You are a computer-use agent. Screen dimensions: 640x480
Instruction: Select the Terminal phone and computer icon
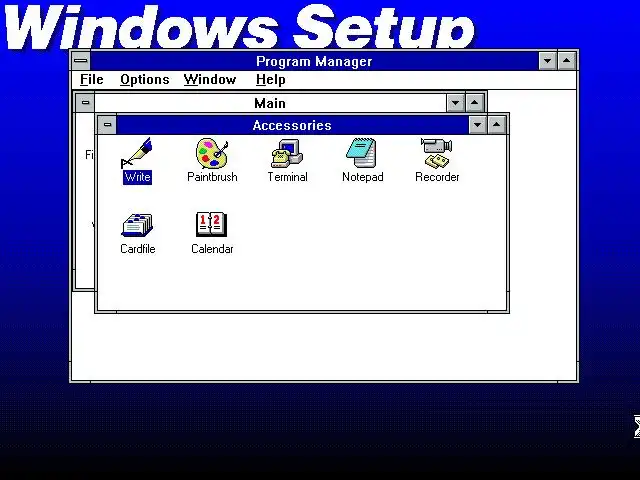point(287,153)
